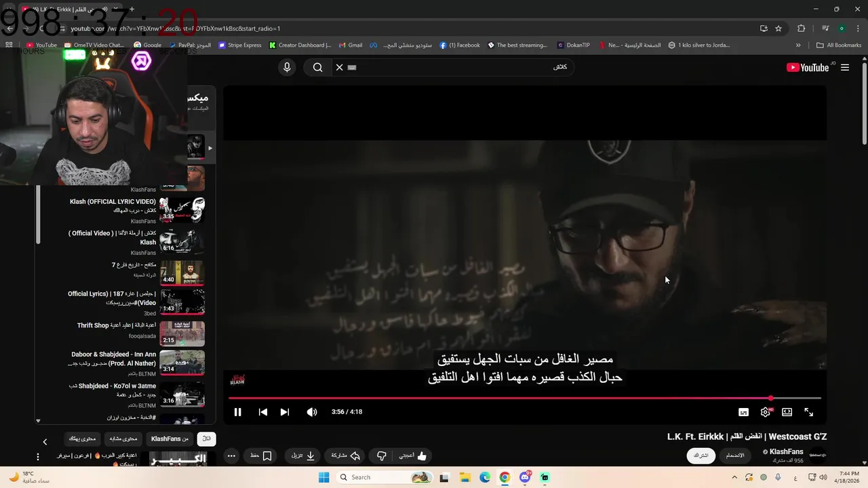This screenshot has height=488, width=868.
Task: Save video to playlist حفظ button
Action: (261, 456)
